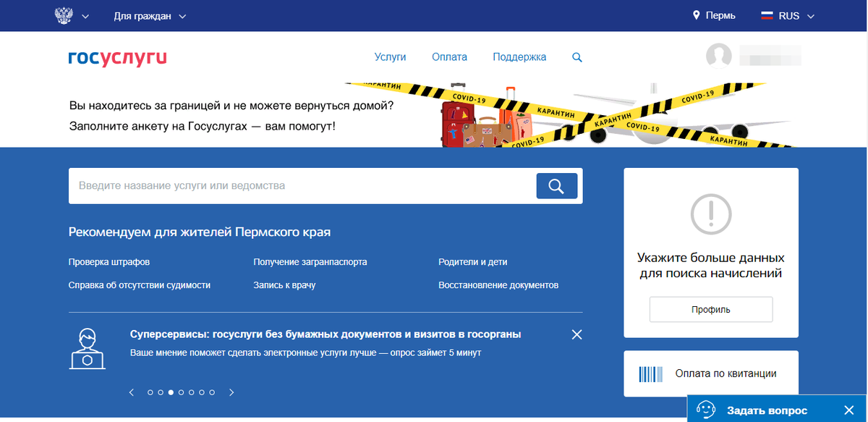This screenshot has width=868, height=422.
Task: Open 'Проверка штрафов' link
Action: click(109, 262)
